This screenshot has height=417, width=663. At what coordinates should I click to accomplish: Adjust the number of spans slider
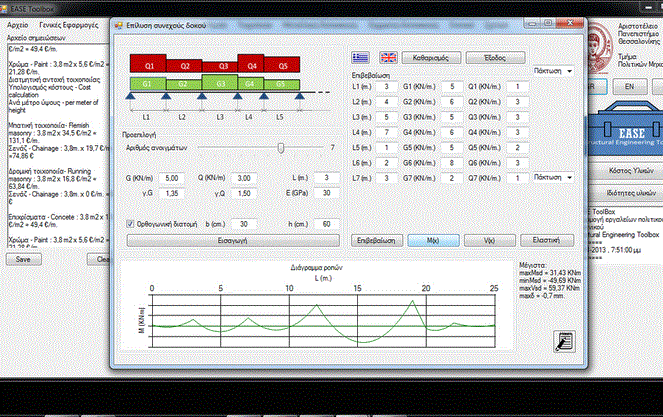[x=281, y=148]
